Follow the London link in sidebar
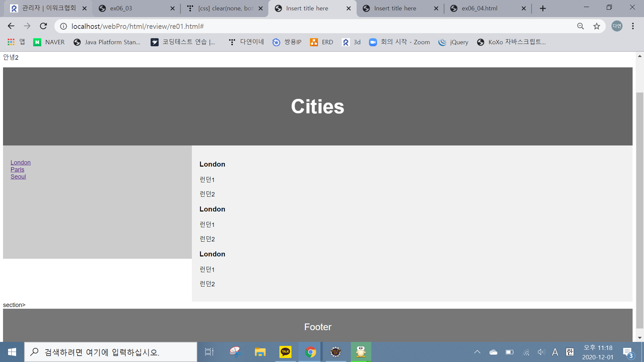The image size is (644, 362). (20, 163)
